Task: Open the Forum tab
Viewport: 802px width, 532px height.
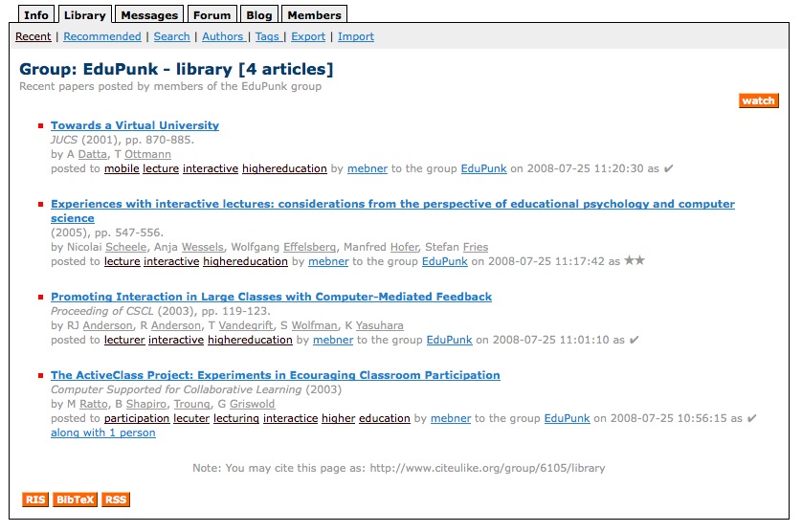Action: click(212, 14)
